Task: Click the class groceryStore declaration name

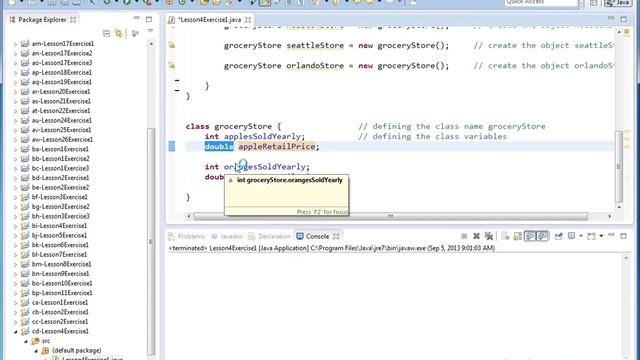Action: point(243,127)
